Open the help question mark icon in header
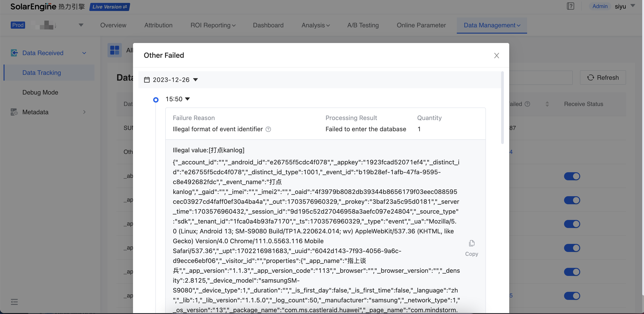The width and height of the screenshot is (644, 314). (570, 6)
